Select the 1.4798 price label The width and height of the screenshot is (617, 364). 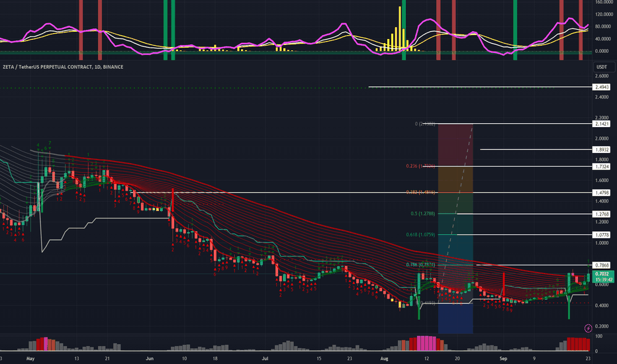[x=602, y=193]
